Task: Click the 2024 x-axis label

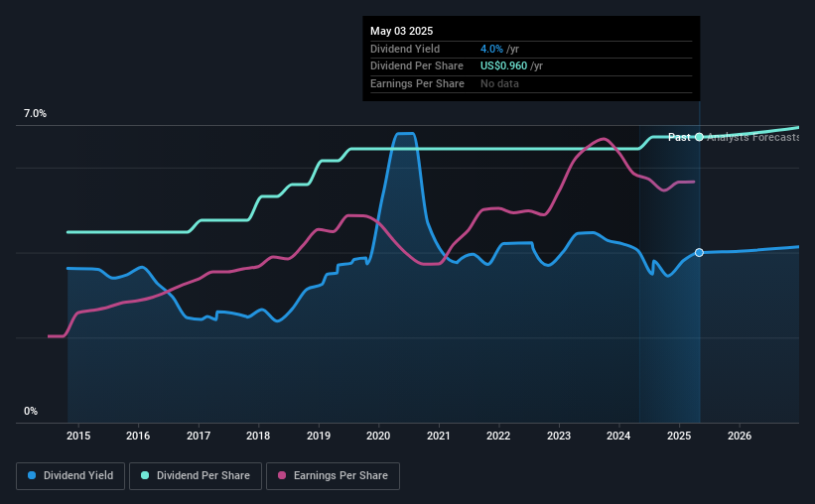Action: [x=618, y=436]
